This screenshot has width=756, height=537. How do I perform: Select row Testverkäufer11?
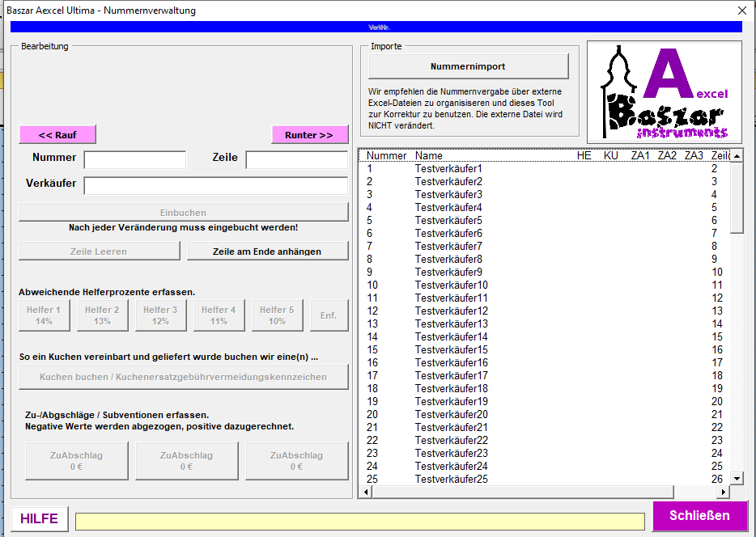(545, 298)
